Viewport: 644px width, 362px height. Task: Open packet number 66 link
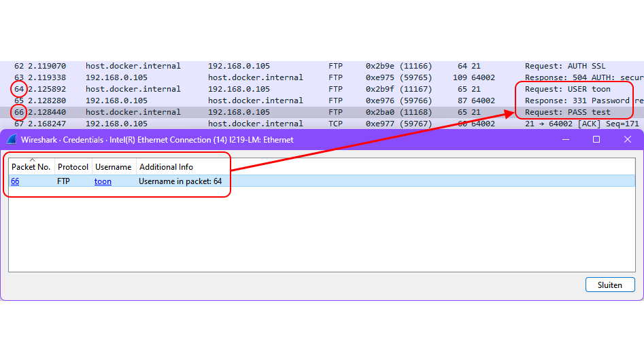pos(15,181)
